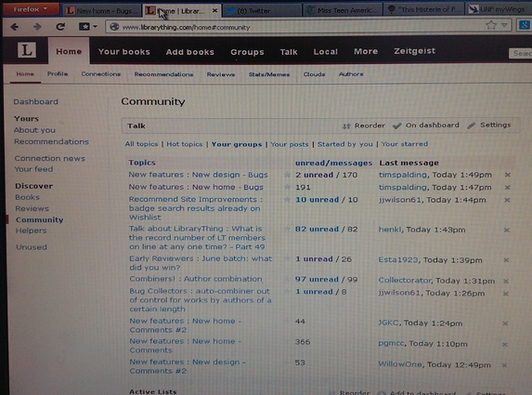This screenshot has height=395, width=532.
Task: Open Add books in main navigation
Action: [190, 52]
